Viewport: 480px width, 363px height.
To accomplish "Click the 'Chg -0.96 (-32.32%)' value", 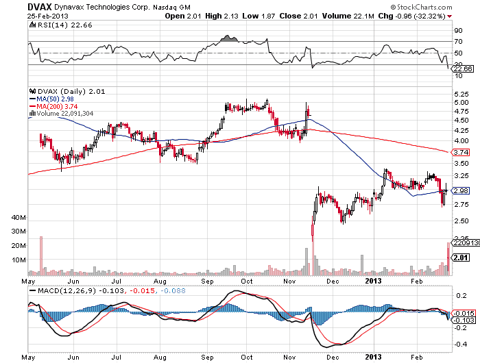I will [412, 16].
